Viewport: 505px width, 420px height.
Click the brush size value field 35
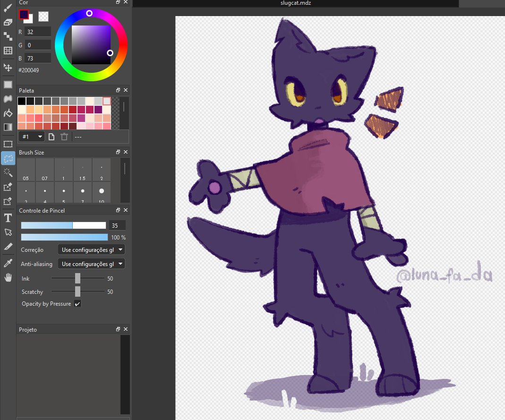pyautogui.click(x=117, y=225)
